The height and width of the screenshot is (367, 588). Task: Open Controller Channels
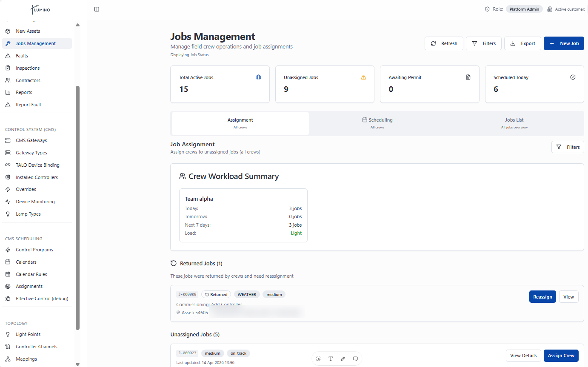pos(37,347)
